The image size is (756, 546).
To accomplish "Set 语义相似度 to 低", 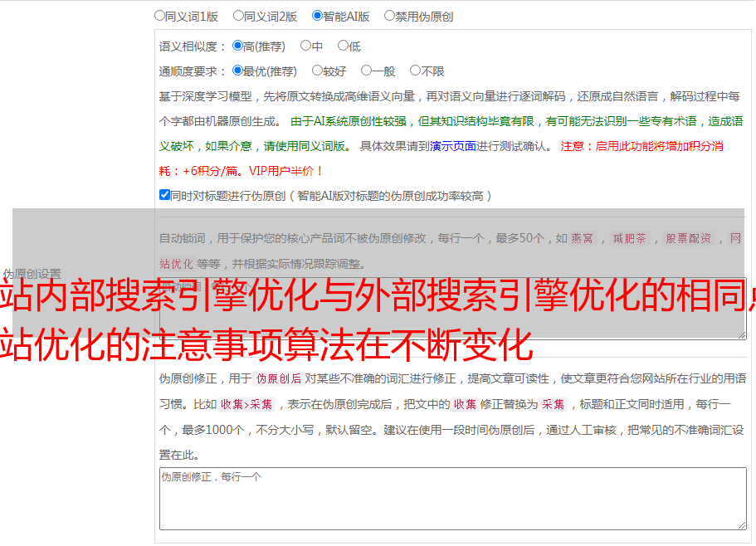I will tap(343, 46).
